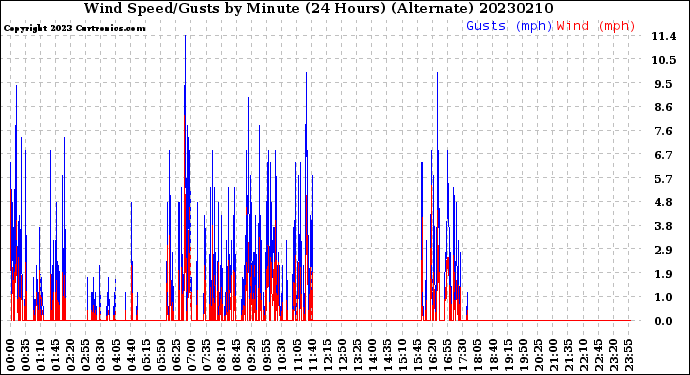The height and width of the screenshot is (375, 690).
Task: Click the 4.8 y-axis value
Action: click(x=664, y=202)
